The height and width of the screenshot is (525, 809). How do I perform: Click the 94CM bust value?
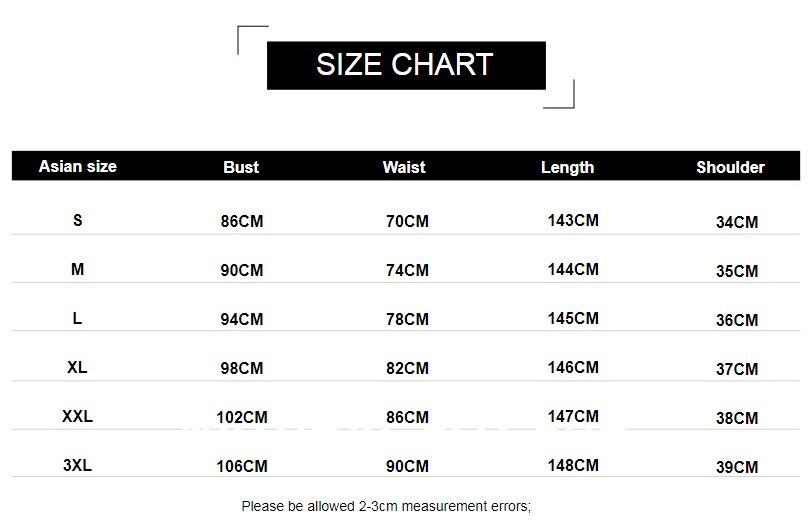pos(242,319)
